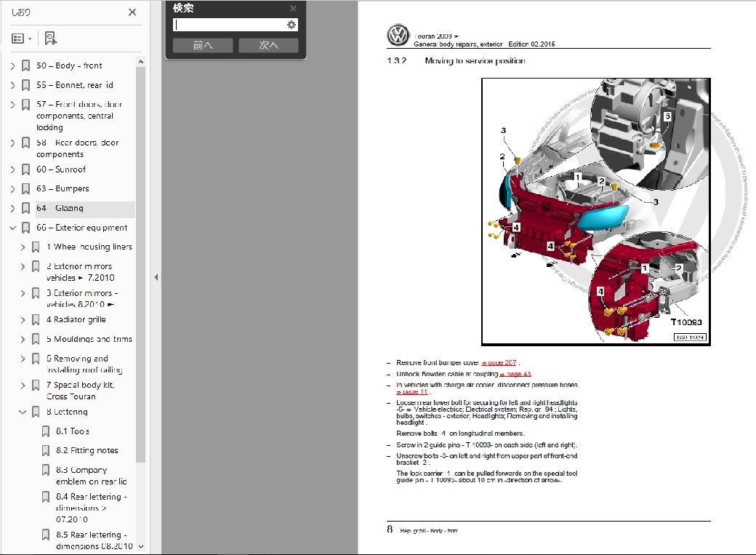This screenshot has height=555, width=756.
Task: Open 57 – Front doors, door components bookmark
Action: click(79, 116)
